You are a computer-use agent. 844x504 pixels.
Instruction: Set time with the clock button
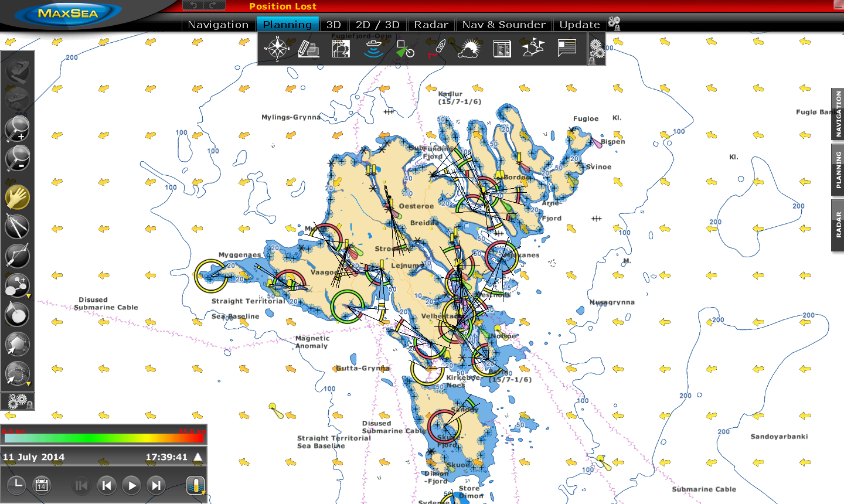pos(16,485)
